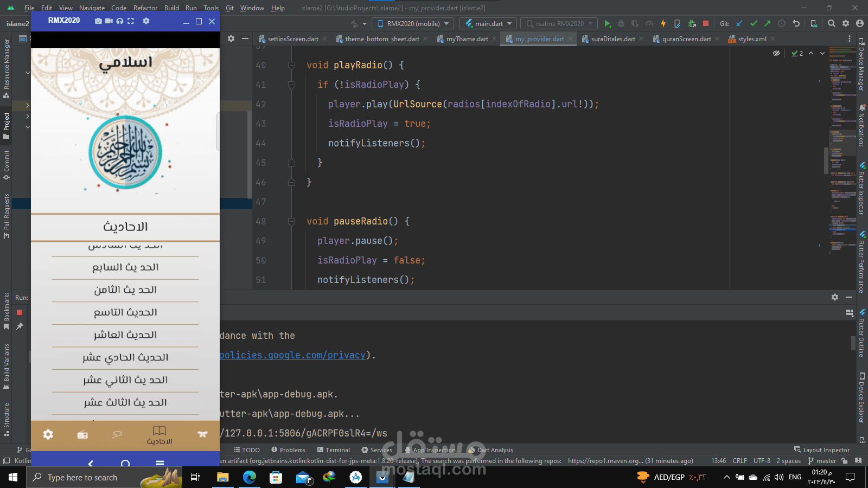Pin the Run tab with the pin icon
The height and width of the screenshot is (488, 868).
coord(20,326)
